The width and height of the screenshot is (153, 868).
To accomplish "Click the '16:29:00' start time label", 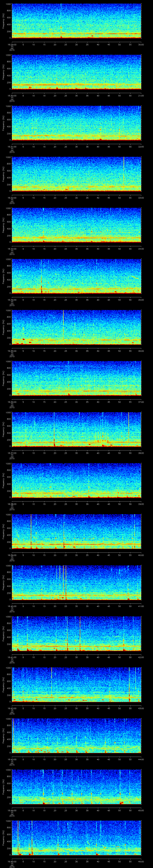I will tap(12, 44).
